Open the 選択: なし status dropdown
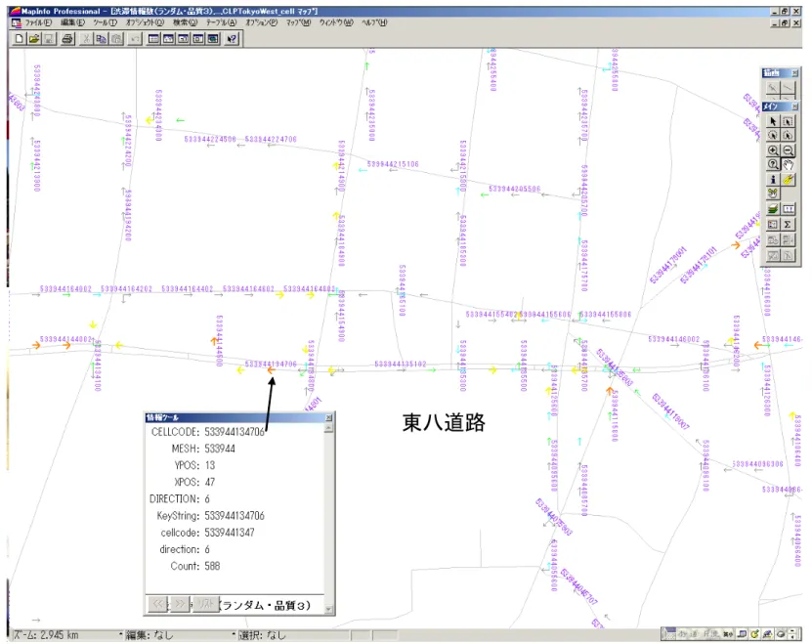 tap(293, 635)
